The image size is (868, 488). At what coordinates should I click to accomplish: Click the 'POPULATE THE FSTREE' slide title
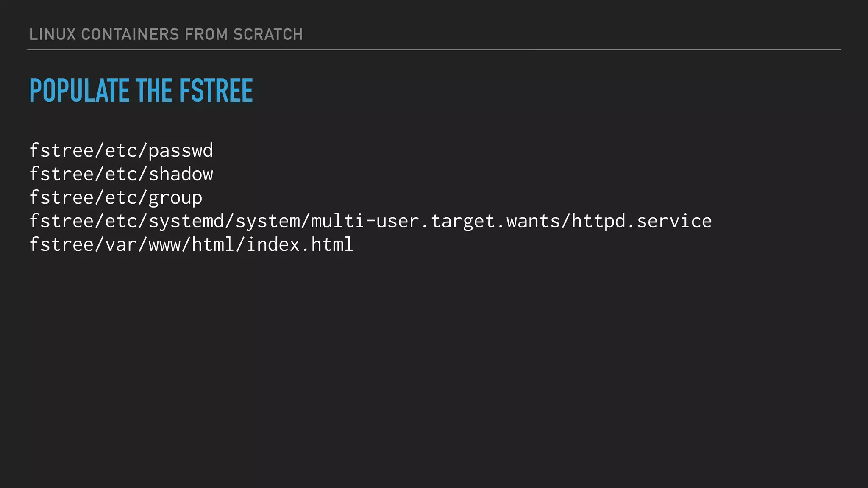click(141, 91)
